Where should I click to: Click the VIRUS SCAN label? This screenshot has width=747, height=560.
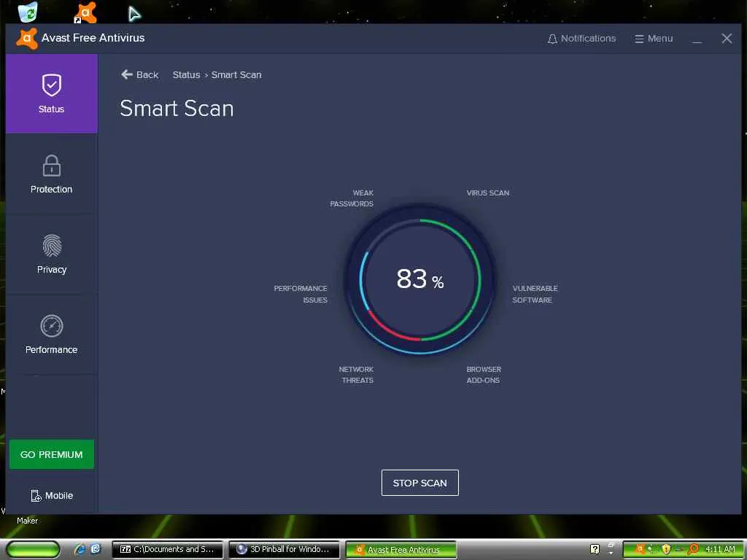[x=488, y=192]
